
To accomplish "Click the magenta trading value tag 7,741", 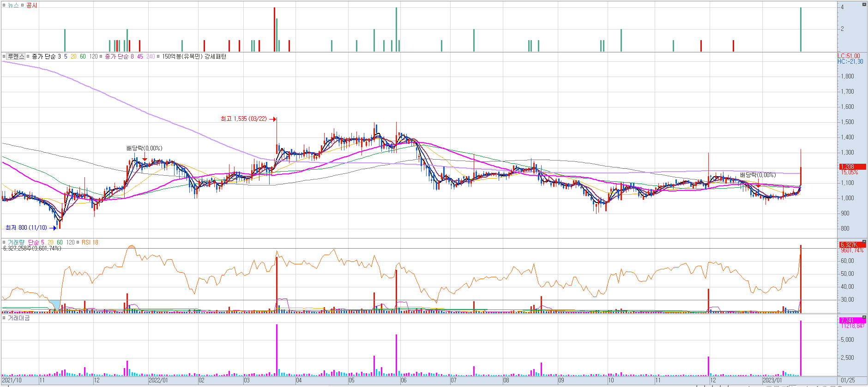I will 852,320.
